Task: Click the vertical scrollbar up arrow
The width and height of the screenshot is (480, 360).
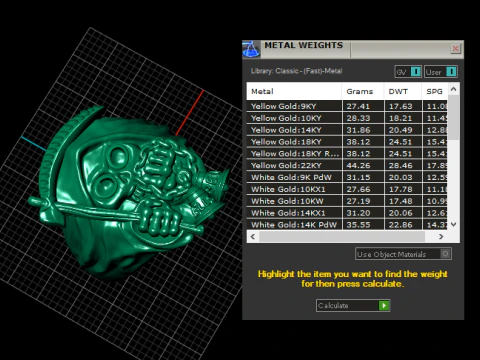Action: [x=453, y=89]
